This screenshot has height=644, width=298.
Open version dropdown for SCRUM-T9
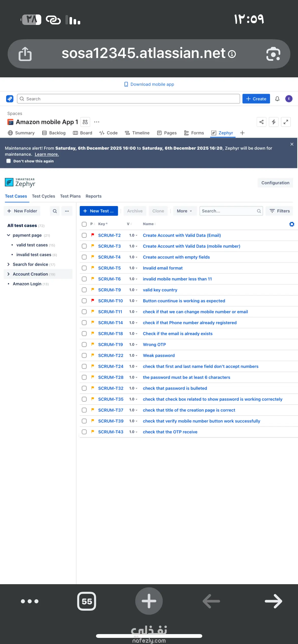[x=133, y=290]
